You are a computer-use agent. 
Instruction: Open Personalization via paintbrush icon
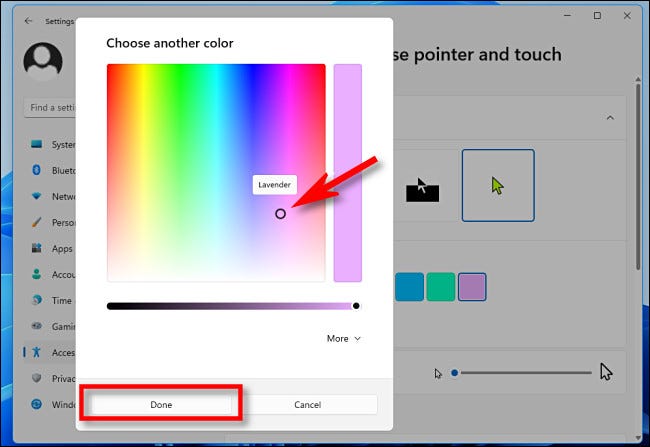37,222
